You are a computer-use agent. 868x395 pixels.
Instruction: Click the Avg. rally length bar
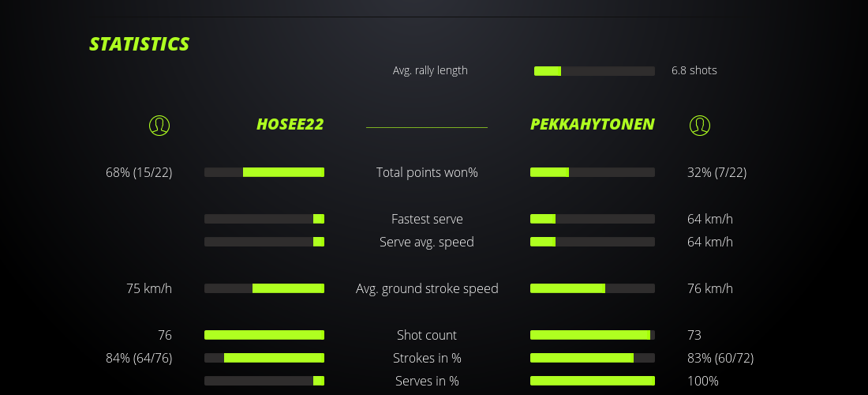click(x=594, y=71)
